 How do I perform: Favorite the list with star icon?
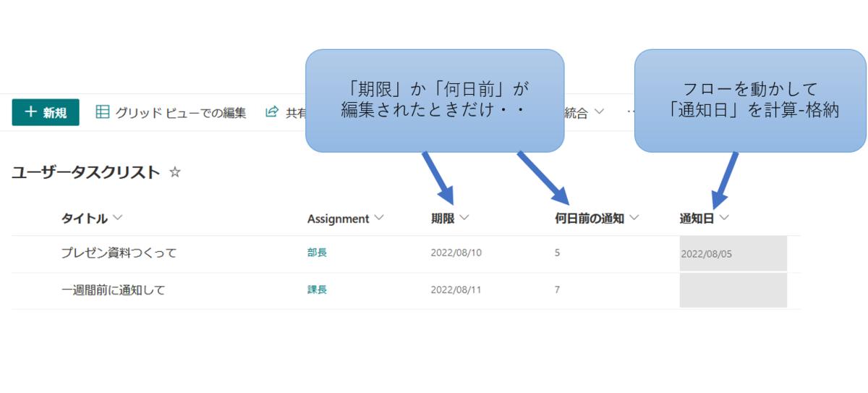[174, 172]
